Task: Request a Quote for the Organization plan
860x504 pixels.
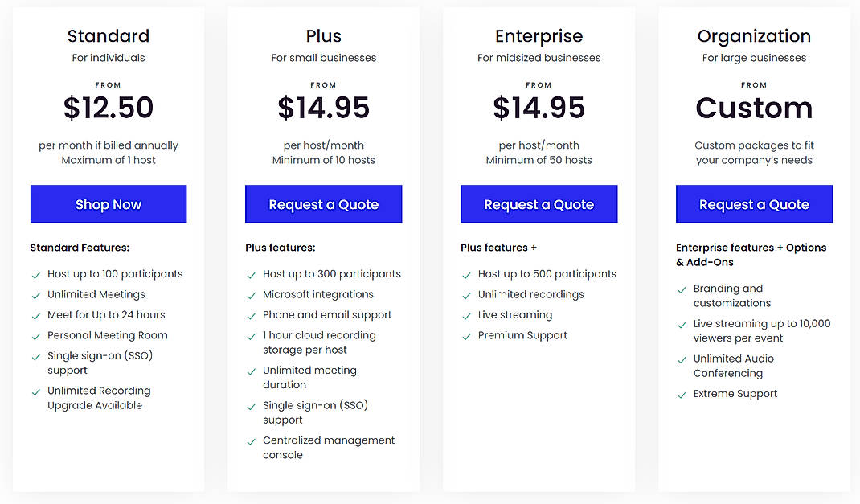Action: pos(754,204)
